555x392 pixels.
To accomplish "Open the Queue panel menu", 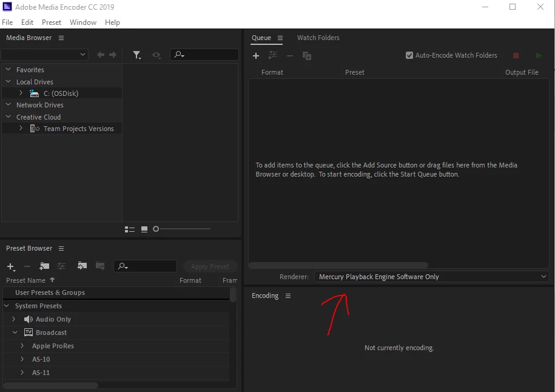I will [x=280, y=38].
